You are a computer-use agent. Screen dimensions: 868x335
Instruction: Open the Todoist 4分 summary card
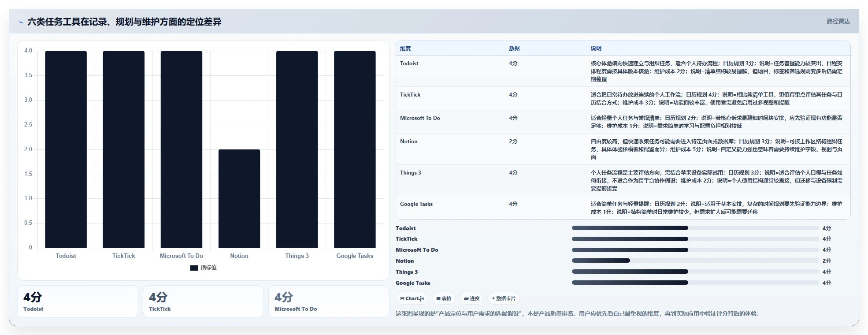pyautogui.click(x=78, y=301)
